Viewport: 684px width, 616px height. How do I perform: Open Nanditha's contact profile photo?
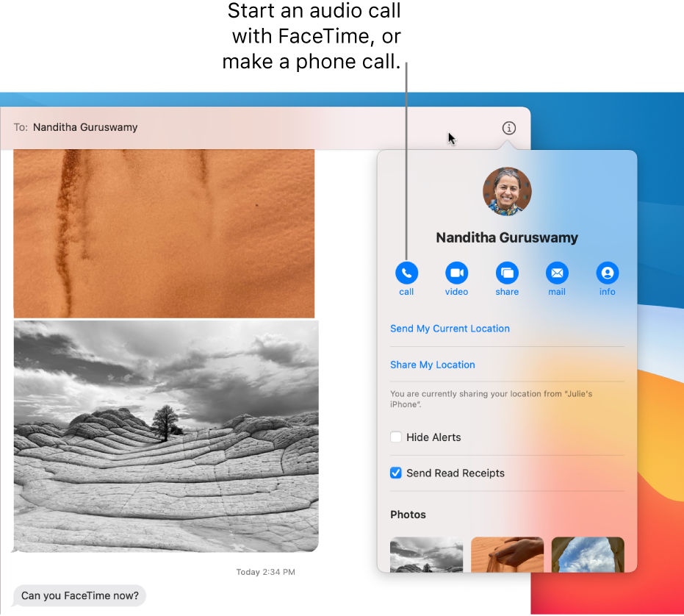point(507,192)
